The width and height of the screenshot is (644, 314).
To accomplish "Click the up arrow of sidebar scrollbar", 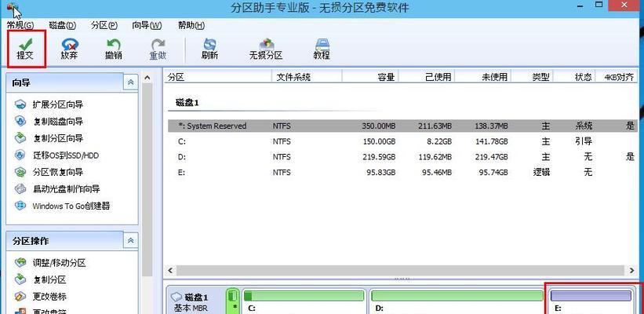I will [147, 78].
